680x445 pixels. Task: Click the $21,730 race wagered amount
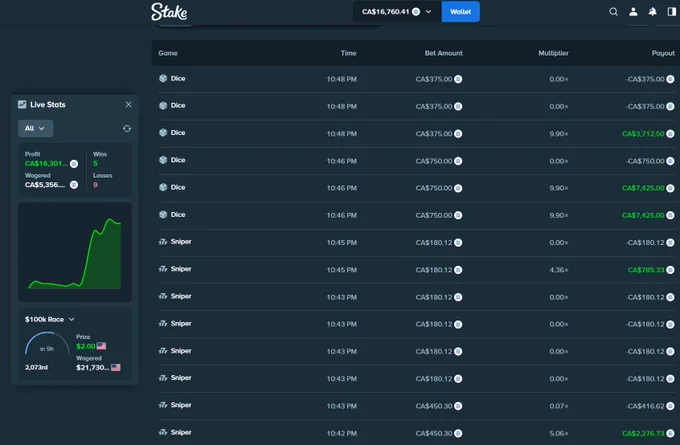[92, 367]
